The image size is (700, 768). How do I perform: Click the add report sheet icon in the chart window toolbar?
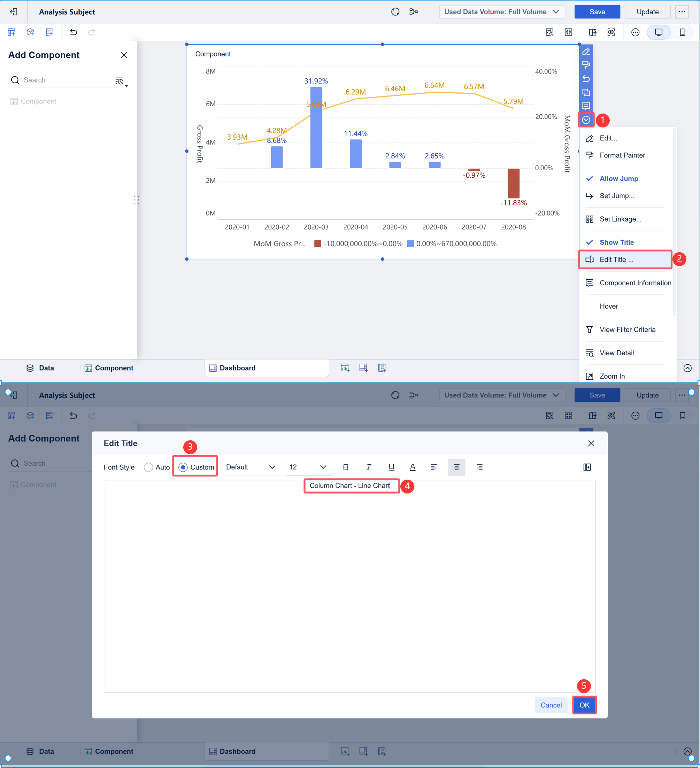pos(49,32)
